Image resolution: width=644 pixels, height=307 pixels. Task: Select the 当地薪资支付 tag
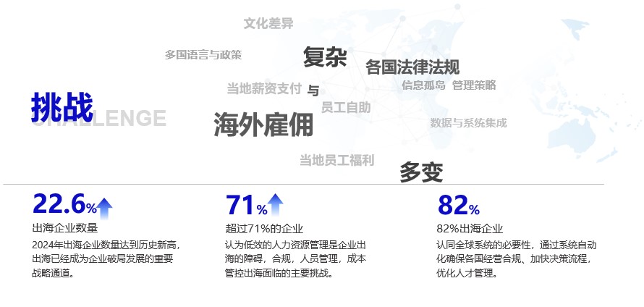point(264,88)
